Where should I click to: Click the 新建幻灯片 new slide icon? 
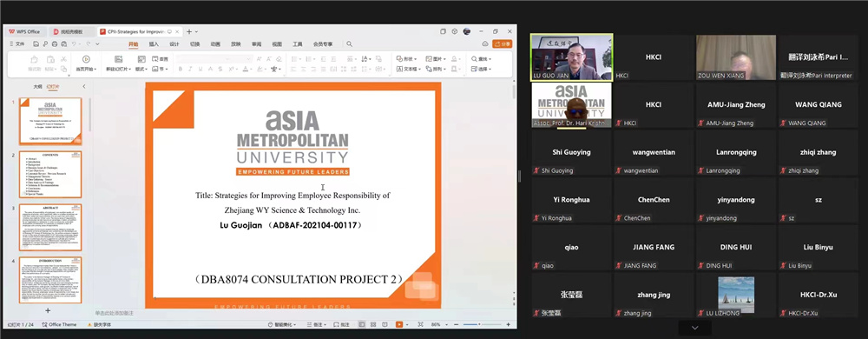(118, 59)
